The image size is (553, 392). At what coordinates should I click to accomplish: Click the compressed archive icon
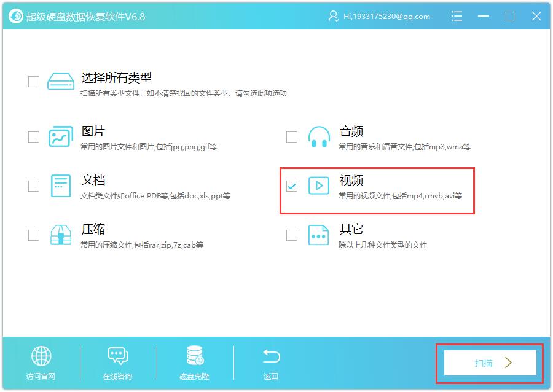click(61, 235)
